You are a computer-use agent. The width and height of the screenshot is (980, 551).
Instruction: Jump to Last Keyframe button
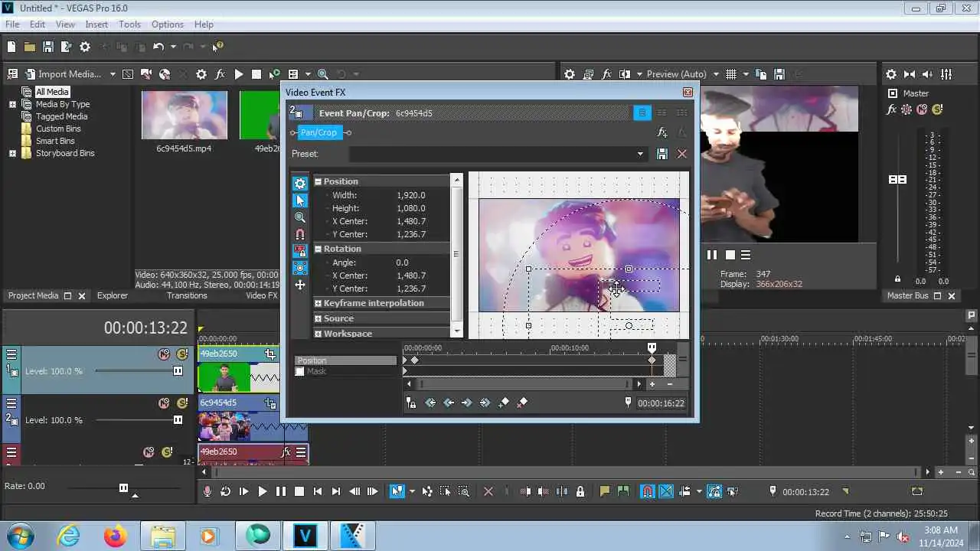pyautogui.click(x=485, y=403)
